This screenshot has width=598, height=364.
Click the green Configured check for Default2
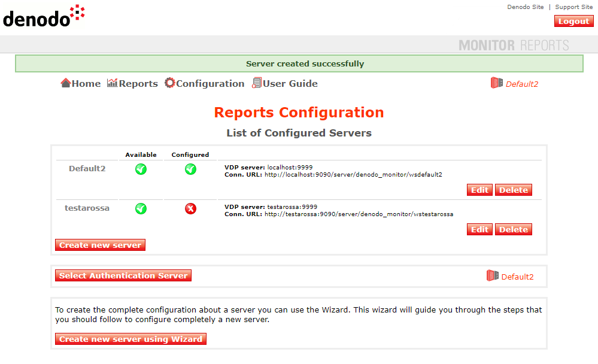point(190,169)
